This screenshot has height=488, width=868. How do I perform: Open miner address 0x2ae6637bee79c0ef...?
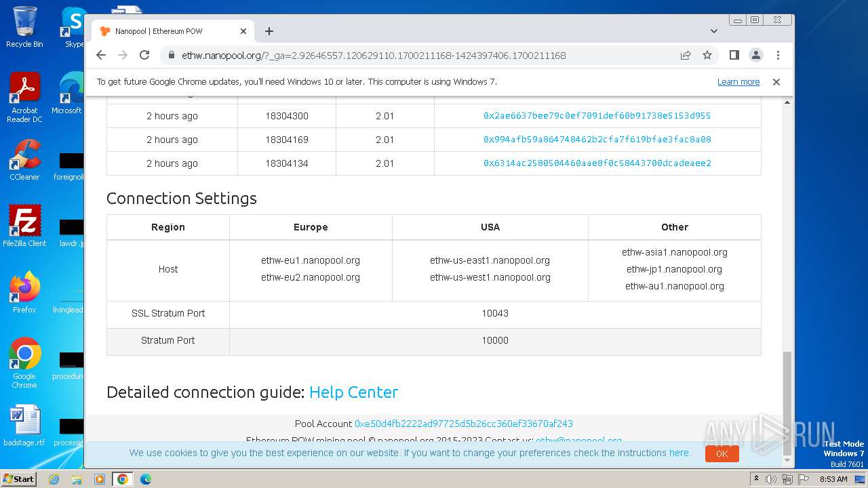(x=597, y=116)
